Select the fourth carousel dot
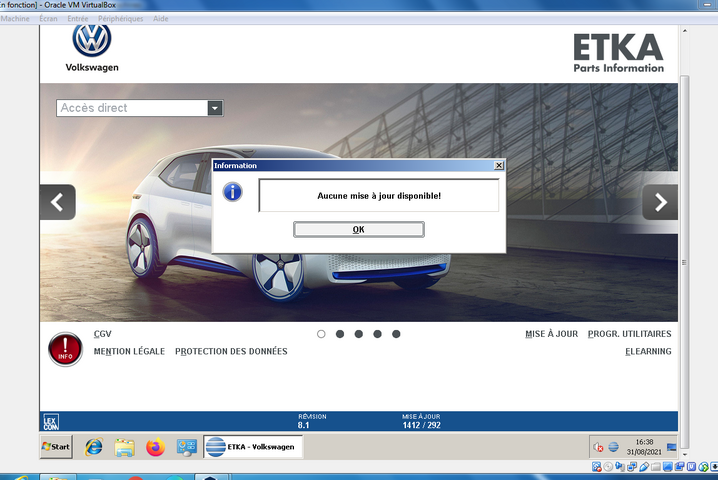The image size is (718, 480). tap(377, 334)
